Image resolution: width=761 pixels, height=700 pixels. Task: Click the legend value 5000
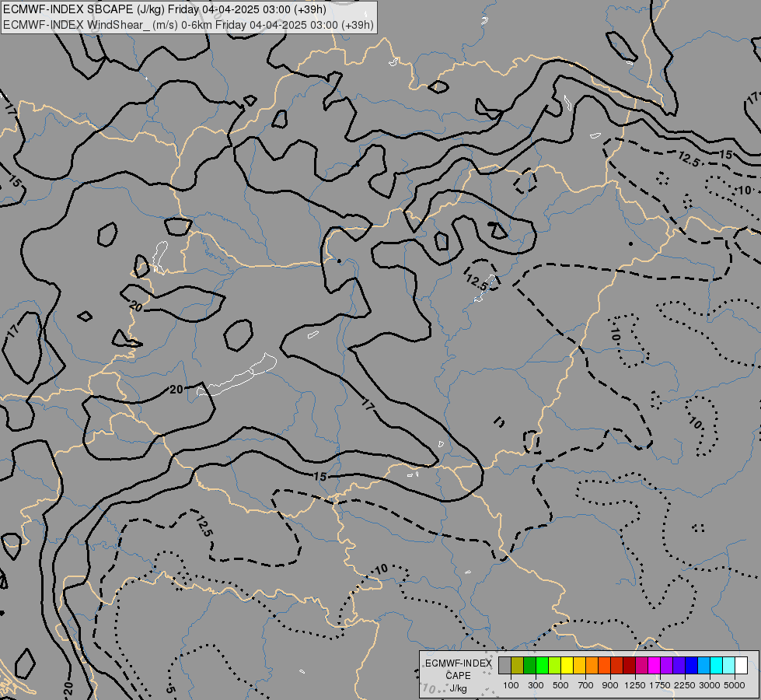pyautogui.click(x=735, y=685)
